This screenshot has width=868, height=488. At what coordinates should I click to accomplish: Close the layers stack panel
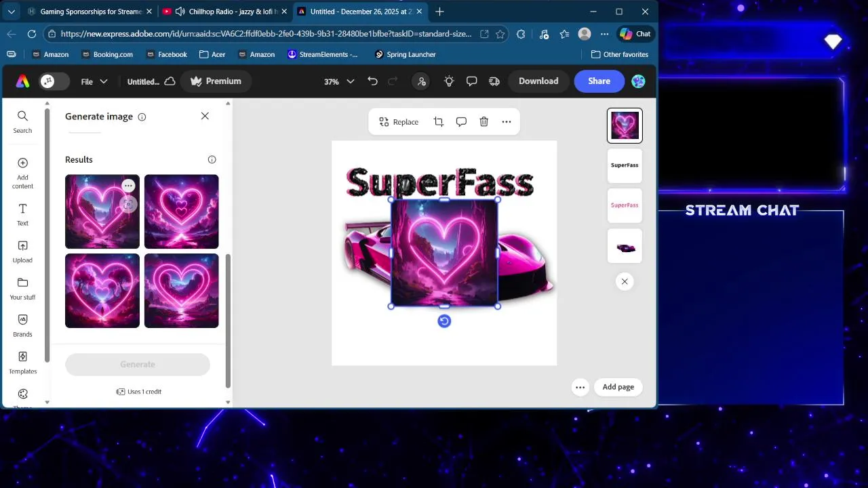625,281
